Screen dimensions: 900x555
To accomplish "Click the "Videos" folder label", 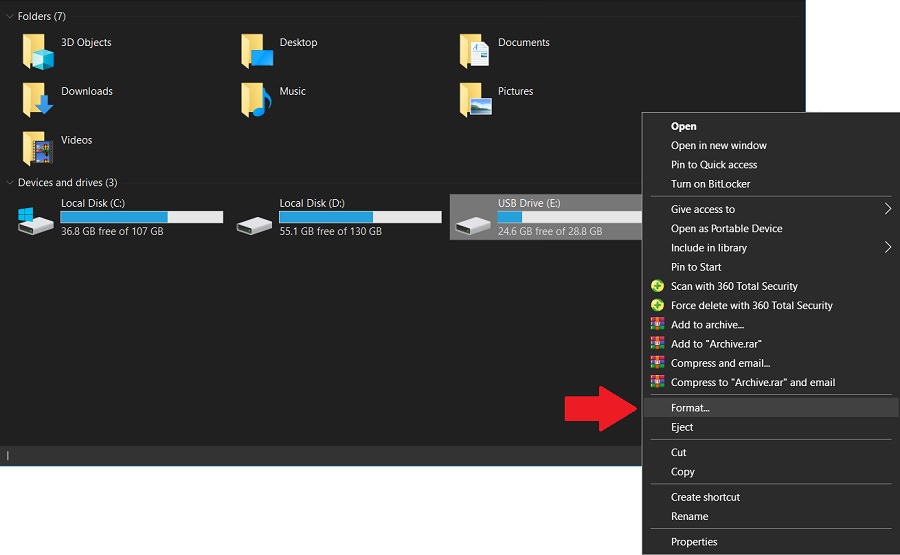I will [76, 140].
